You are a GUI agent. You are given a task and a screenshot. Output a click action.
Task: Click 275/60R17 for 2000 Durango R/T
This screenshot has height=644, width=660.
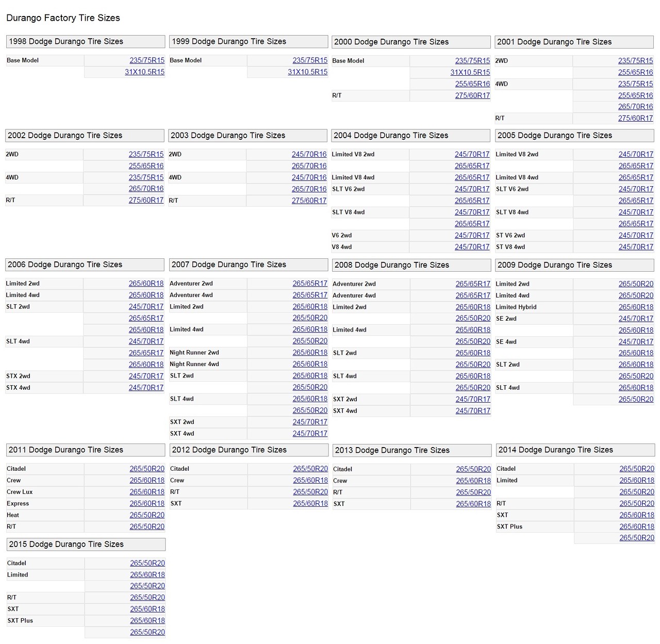[472, 95]
